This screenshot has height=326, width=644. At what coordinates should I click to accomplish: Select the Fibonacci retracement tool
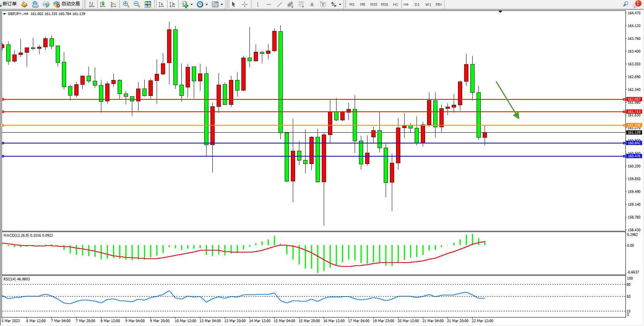(301, 4)
